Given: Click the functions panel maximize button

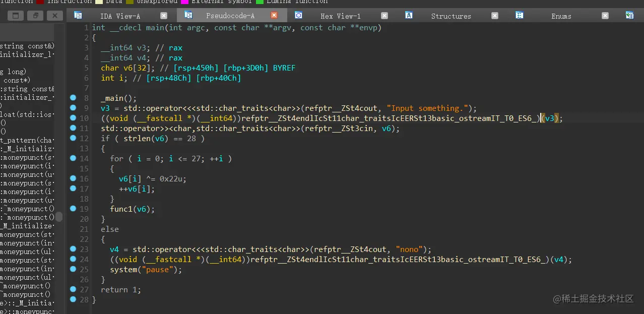Looking at the screenshot, I should pyautogui.click(x=15, y=16).
